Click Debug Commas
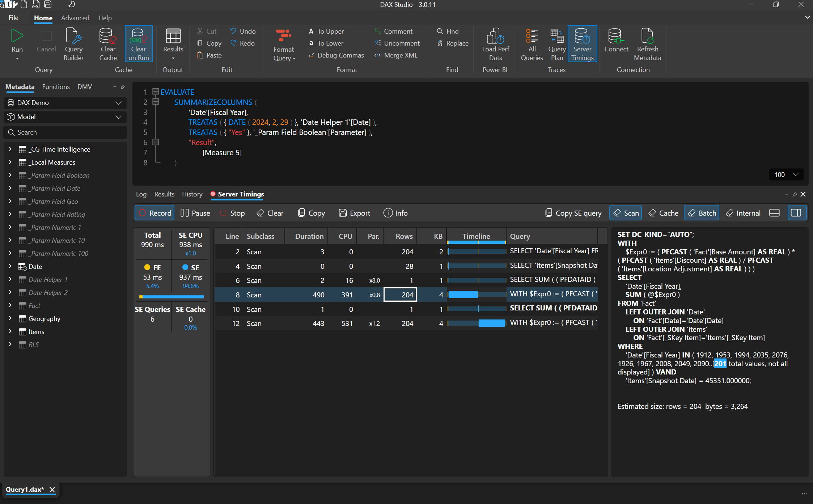This screenshot has height=504, width=813. click(x=336, y=55)
